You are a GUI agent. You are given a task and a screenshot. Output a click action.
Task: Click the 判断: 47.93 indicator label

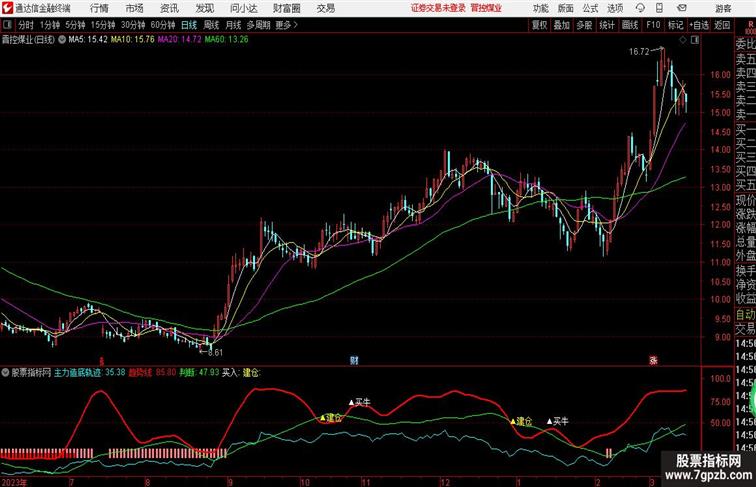pyautogui.click(x=199, y=372)
